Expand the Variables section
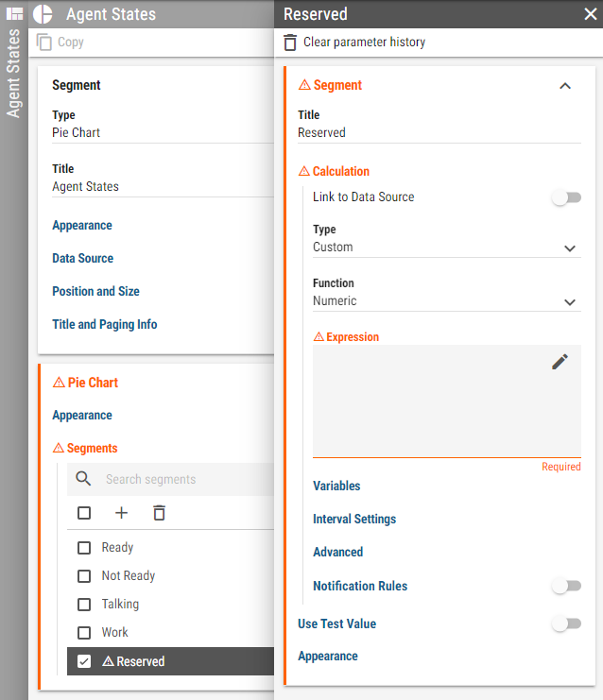The width and height of the screenshot is (603, 700). click(336, 487)
